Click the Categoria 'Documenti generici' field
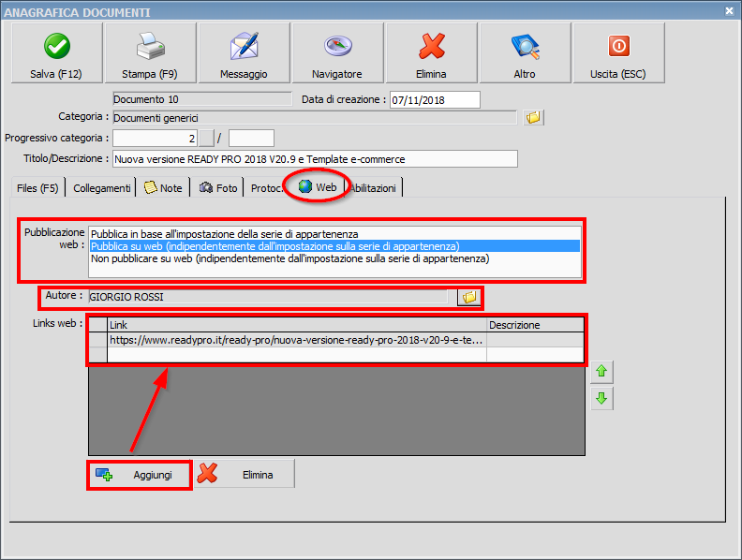This screenshot has width=742, height=560. (x=315, y=118)
